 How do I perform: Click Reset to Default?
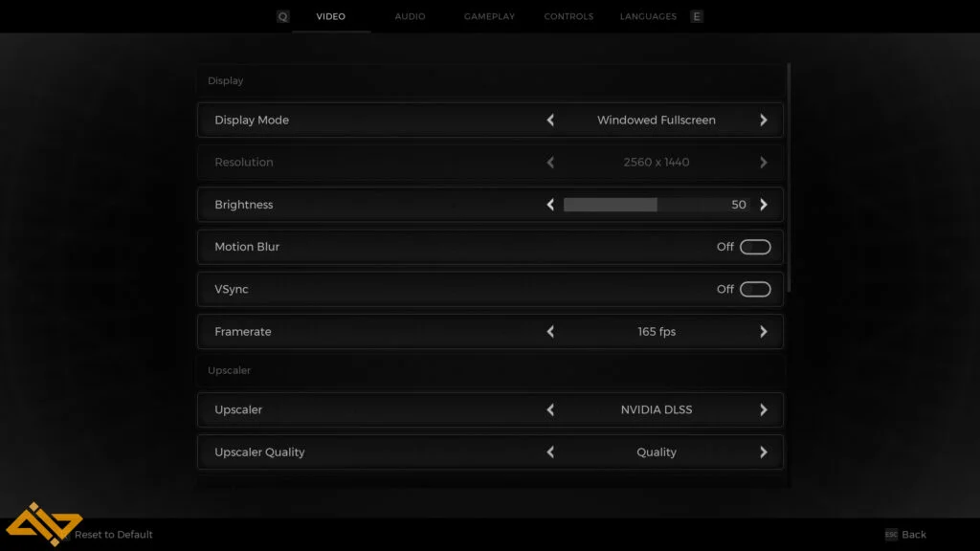pyautogui.click(x=113, y=535)
